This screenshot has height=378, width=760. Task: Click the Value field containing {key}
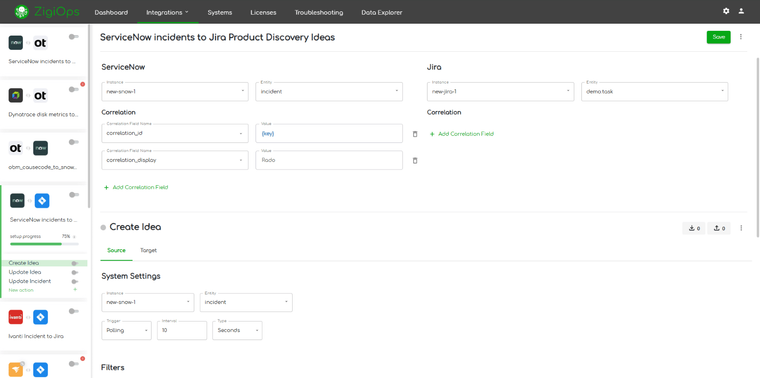[329, 133]
